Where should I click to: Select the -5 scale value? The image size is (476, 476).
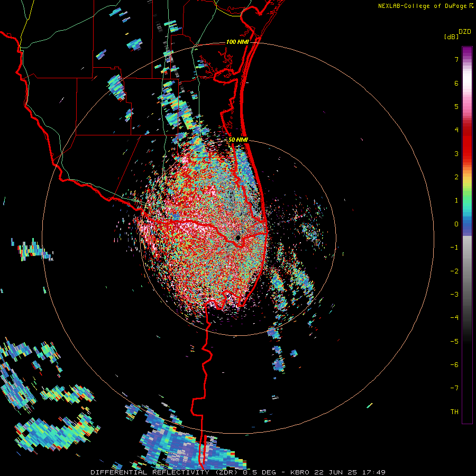point(454,342)
